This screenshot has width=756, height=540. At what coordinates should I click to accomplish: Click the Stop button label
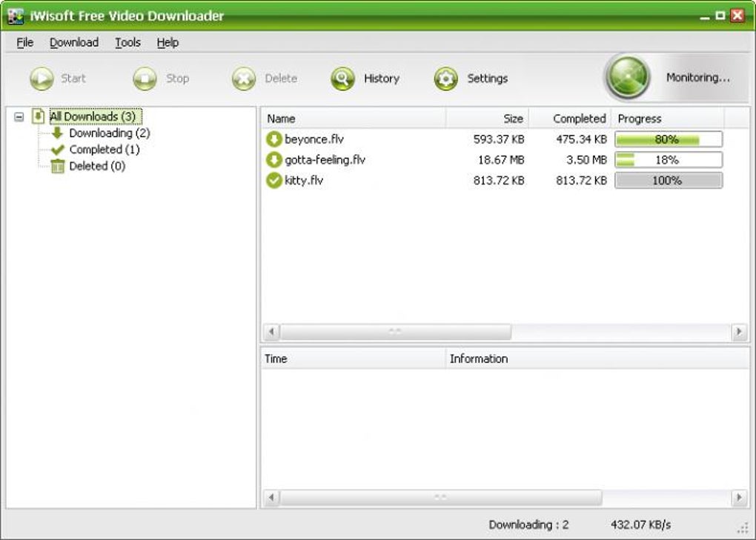click(x=177, y=79)
